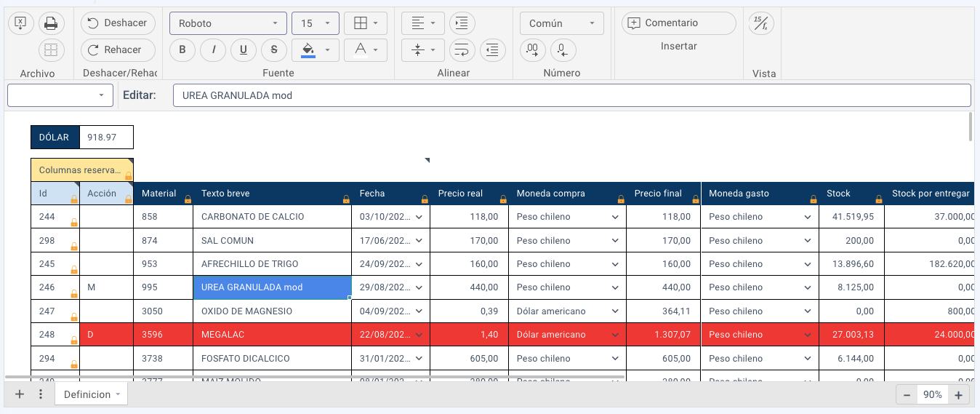Open Moneda gasto dropdown for AFRECHILLO DE TRIGO row
Viewport: 980px width, 414px height.
coord(808,264)
